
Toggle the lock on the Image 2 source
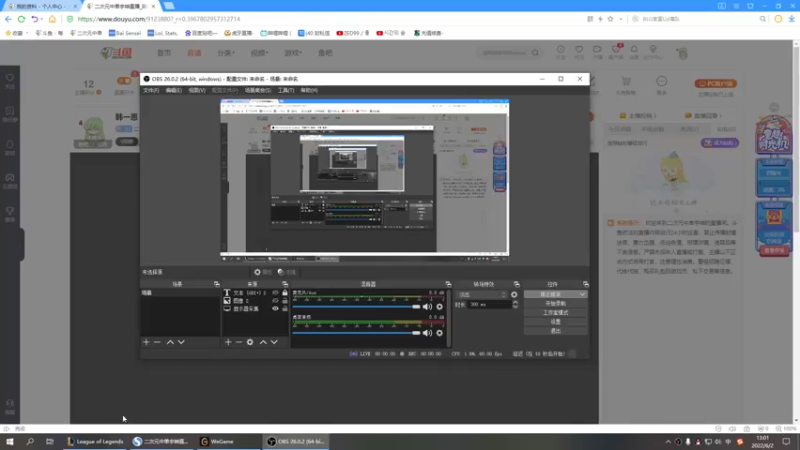tap(285, 301)
